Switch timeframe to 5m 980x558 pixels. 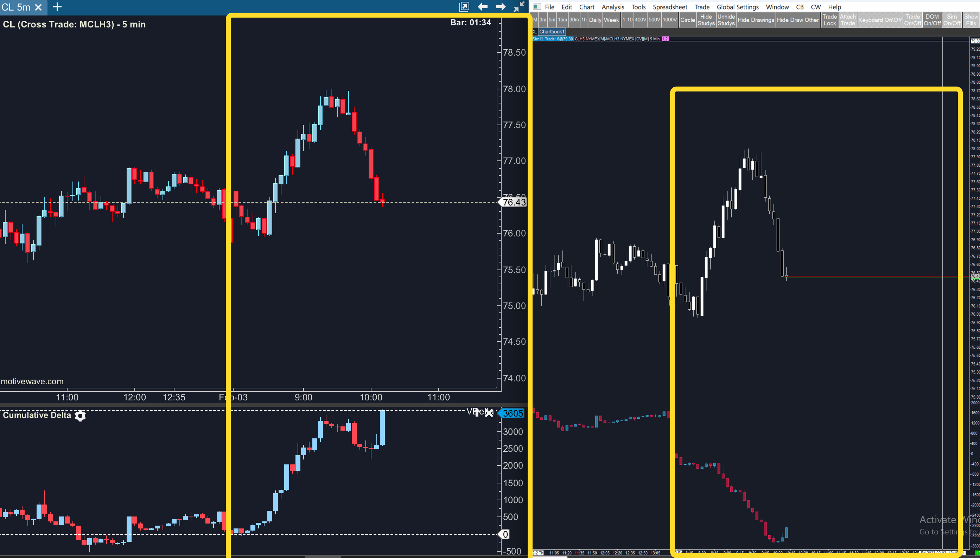coord(552,20)
